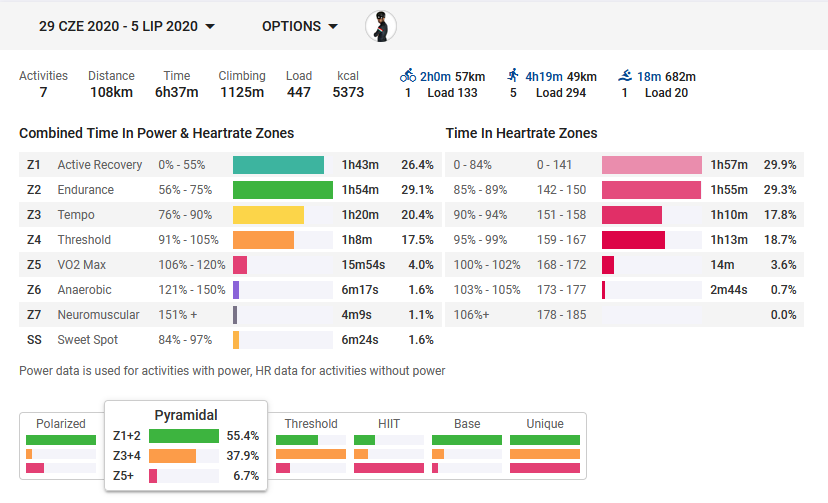Click the 85% - 89% heartrate zone bar
This screenshot has height=503, width=828.
pos(651,190)
